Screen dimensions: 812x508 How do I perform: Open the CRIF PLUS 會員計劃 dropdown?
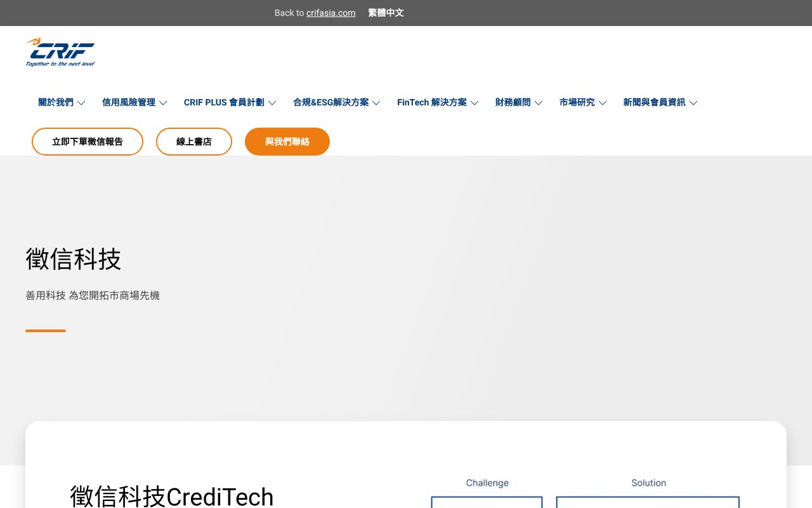click(272, 103)
